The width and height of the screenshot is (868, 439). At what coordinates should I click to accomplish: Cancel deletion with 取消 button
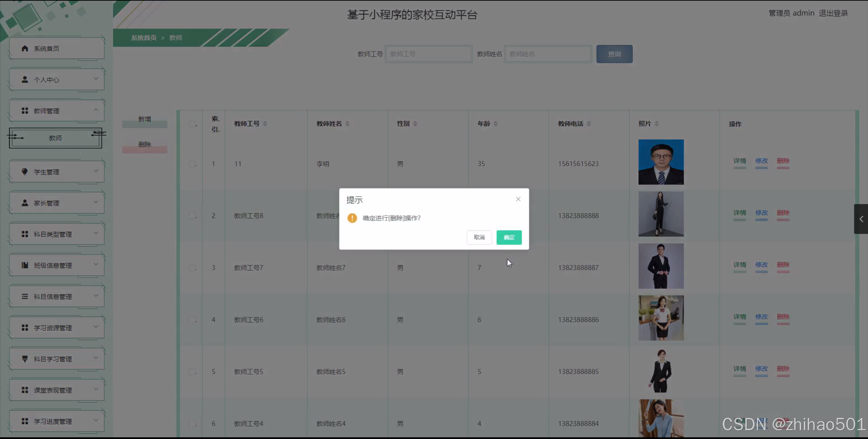point(479,237)
